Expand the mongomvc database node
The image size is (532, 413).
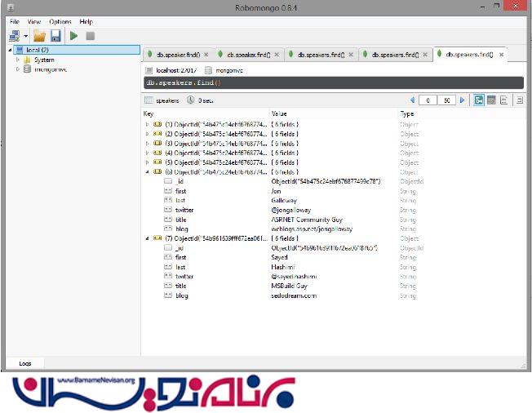pos(18,69)
